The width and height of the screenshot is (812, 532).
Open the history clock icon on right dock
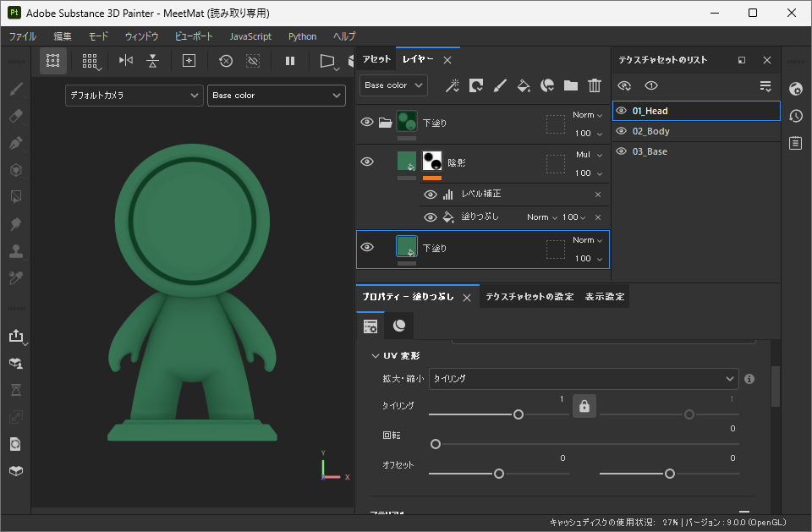795,116
